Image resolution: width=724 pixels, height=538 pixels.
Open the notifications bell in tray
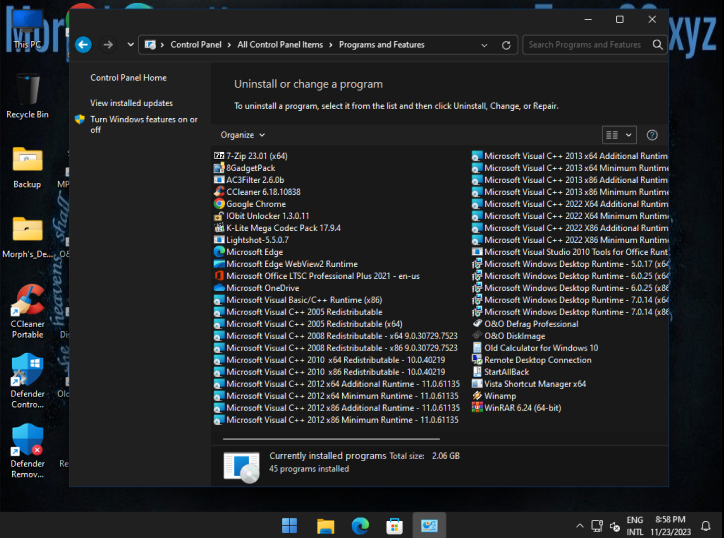click(x=706, y=526)
